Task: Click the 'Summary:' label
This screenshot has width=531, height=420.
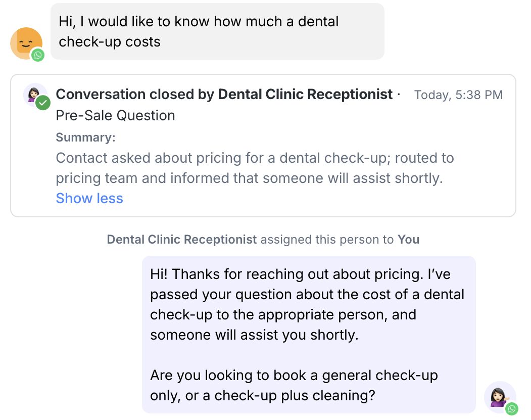Action: point(85,137)
